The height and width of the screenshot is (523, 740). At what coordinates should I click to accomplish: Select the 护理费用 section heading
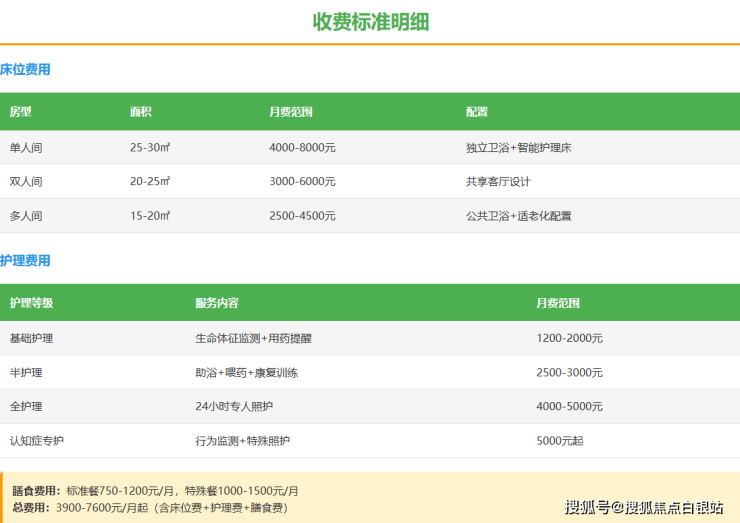coord(25,261)
